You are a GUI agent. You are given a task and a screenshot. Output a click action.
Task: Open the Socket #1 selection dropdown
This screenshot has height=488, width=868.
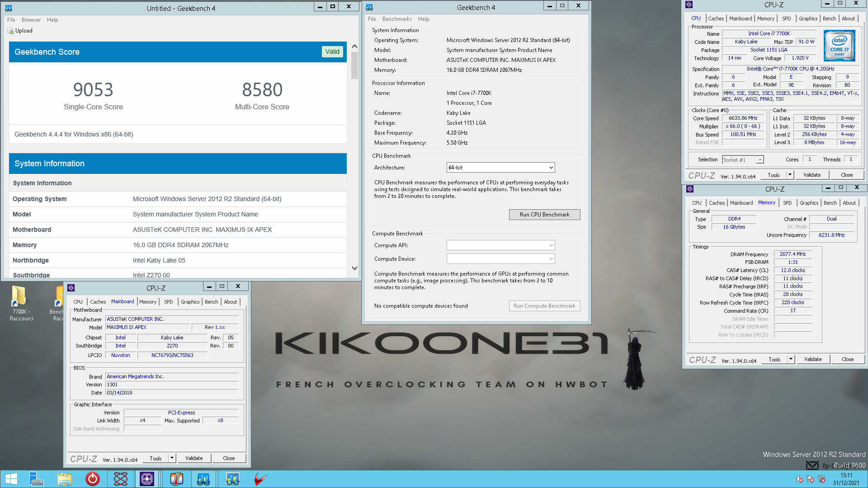[x=743, y=160]
